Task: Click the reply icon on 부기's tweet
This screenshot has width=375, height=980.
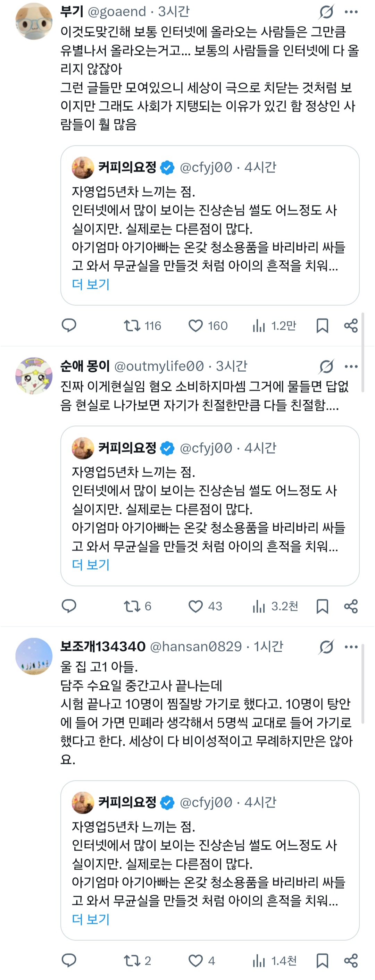Action: point(69,326)
